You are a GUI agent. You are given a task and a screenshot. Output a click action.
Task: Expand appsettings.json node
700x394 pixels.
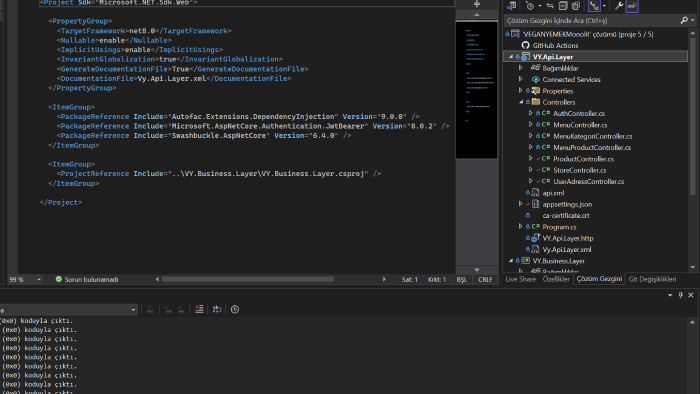pos(521,204)
